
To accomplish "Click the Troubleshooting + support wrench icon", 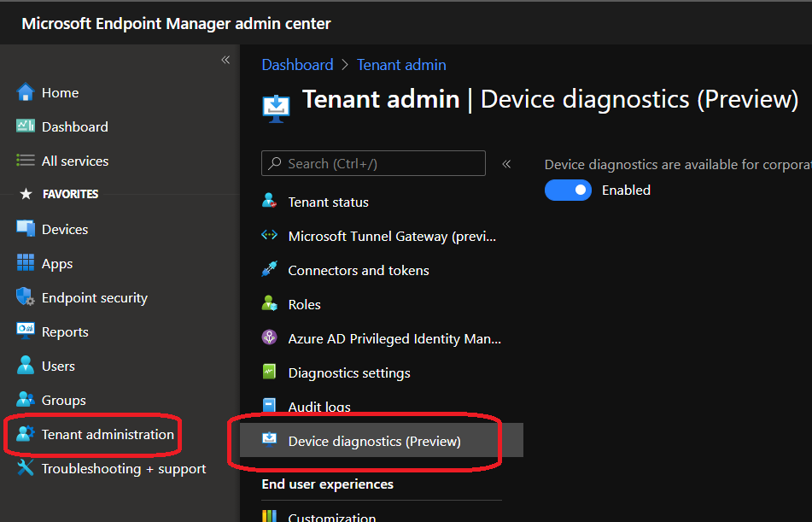I will click(x=26, y=468).
